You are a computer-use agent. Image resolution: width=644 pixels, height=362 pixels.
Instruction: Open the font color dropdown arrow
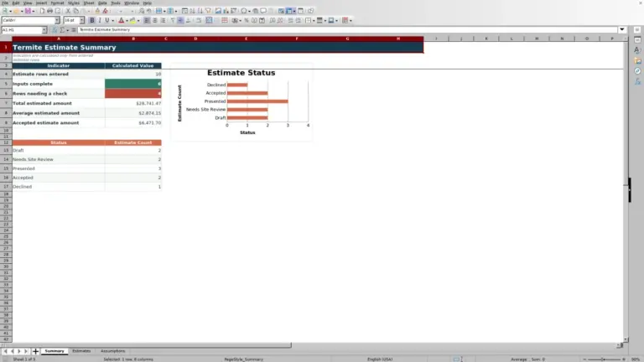[127, 20]
